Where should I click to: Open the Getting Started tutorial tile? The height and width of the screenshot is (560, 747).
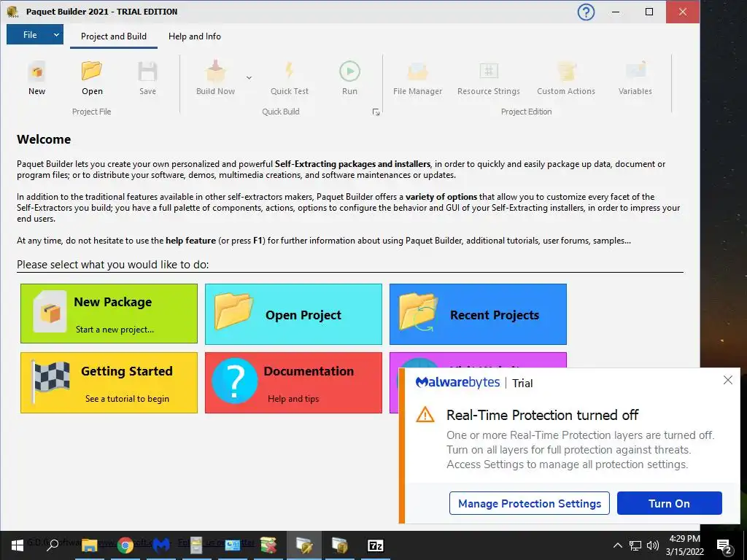[109, 382]
